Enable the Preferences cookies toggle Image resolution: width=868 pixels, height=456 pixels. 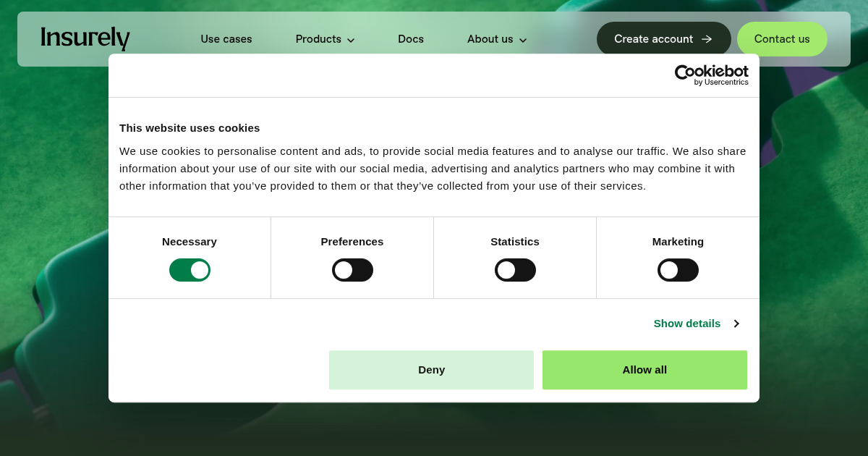[352, 270]
